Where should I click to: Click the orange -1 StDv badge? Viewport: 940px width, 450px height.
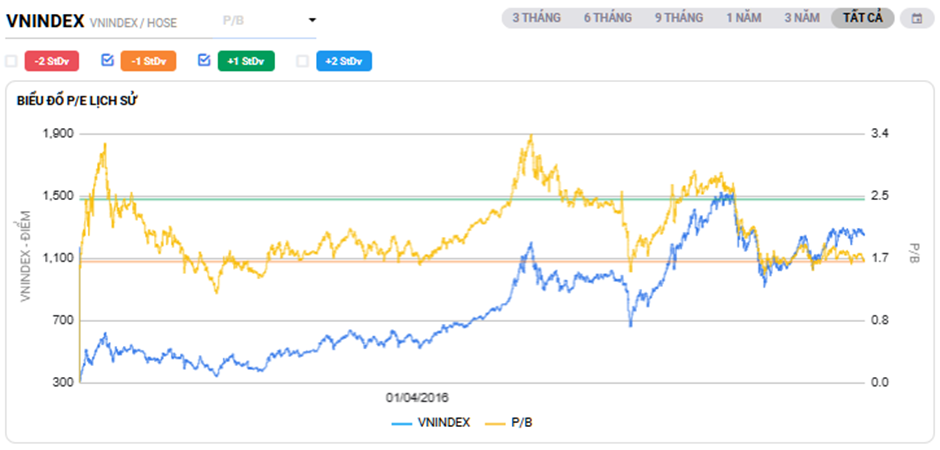pos(148,61)
